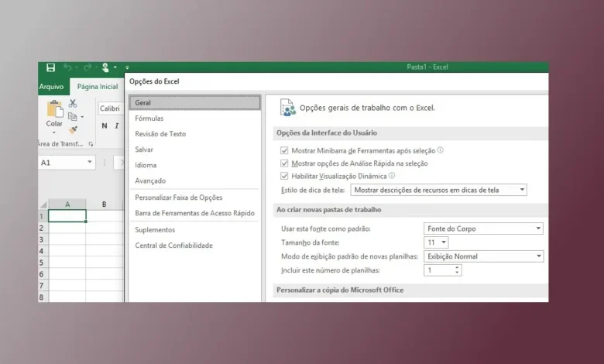
Task: Click info icon beside Minibarra de Ferramentas
Action: coord(441,149)
